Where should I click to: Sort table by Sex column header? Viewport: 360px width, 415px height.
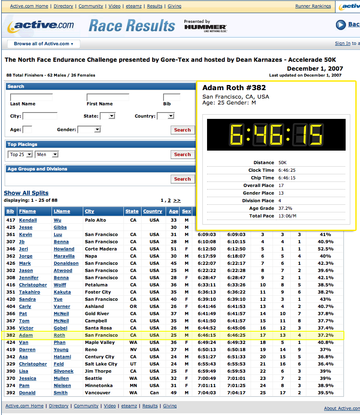pyautogui.click(x=186, y=211)
